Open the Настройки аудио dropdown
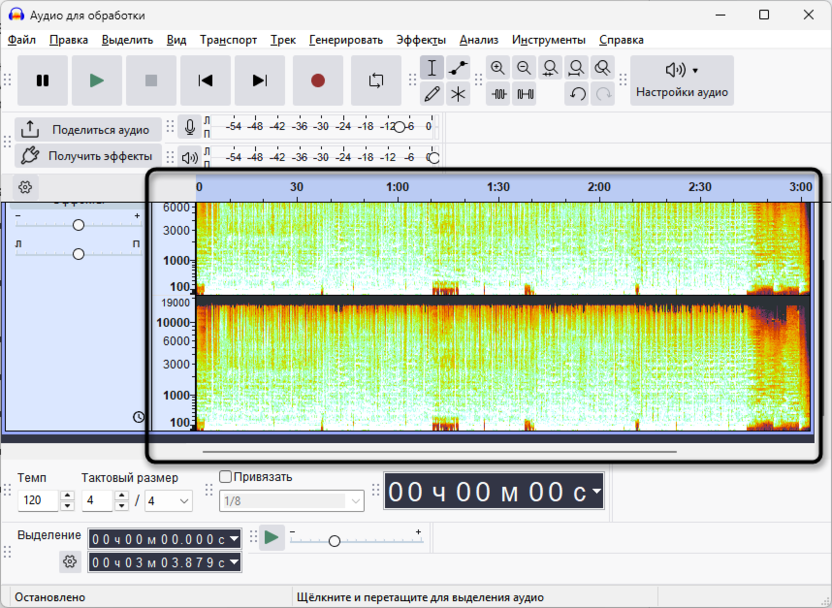 (683, 80)
